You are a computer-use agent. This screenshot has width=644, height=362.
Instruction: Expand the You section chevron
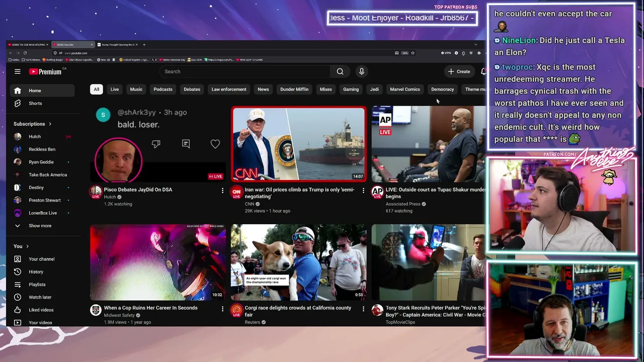pos(27,246)
